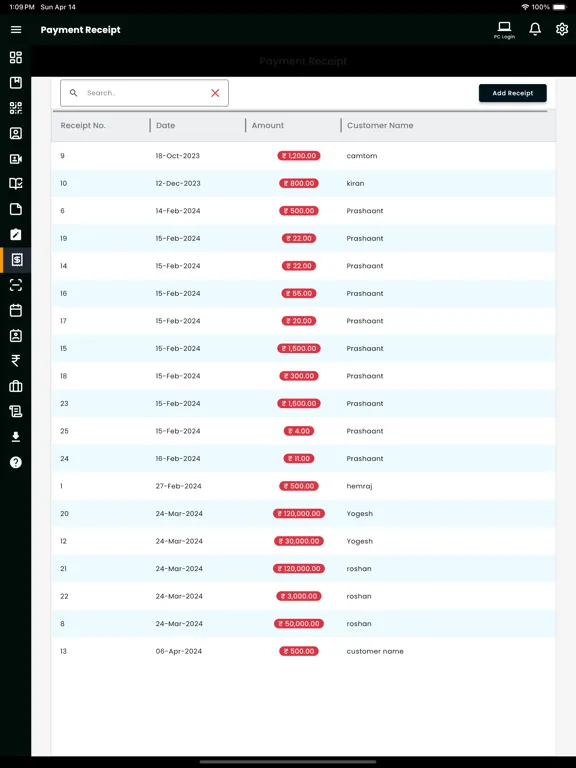The height and width of the screenshot is (768, 576).
Task: Sort by Date column header
Action: [x=166, y=125]
